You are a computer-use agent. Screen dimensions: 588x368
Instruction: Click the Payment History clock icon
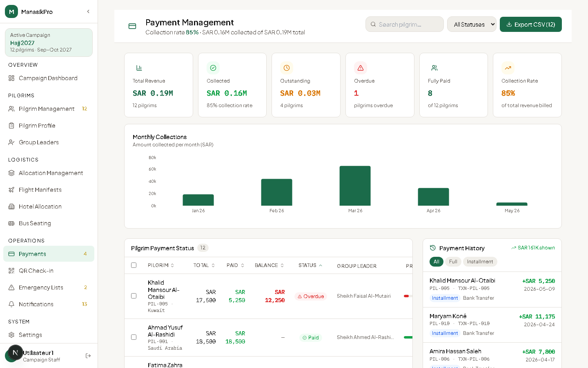[x=433, y=248]
